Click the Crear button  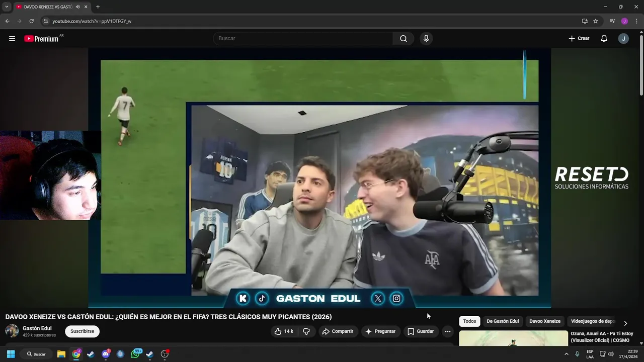579,39
